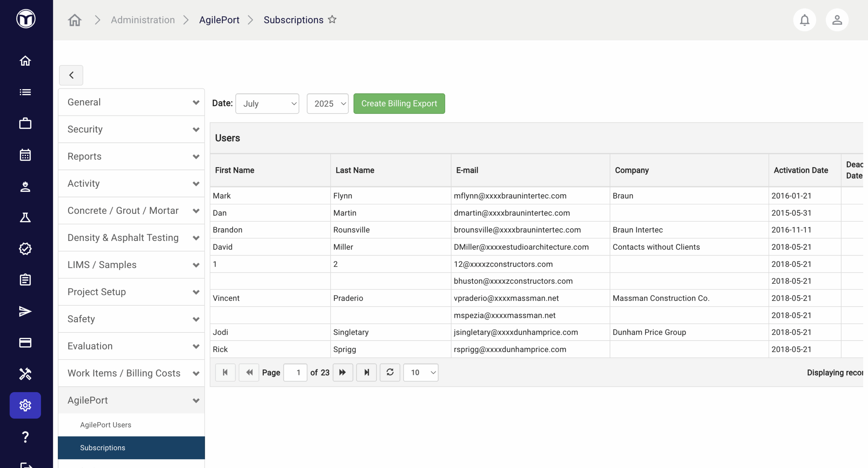Open the clipboard icon in sidebar
868x468 pixels.
click(25, 280)
